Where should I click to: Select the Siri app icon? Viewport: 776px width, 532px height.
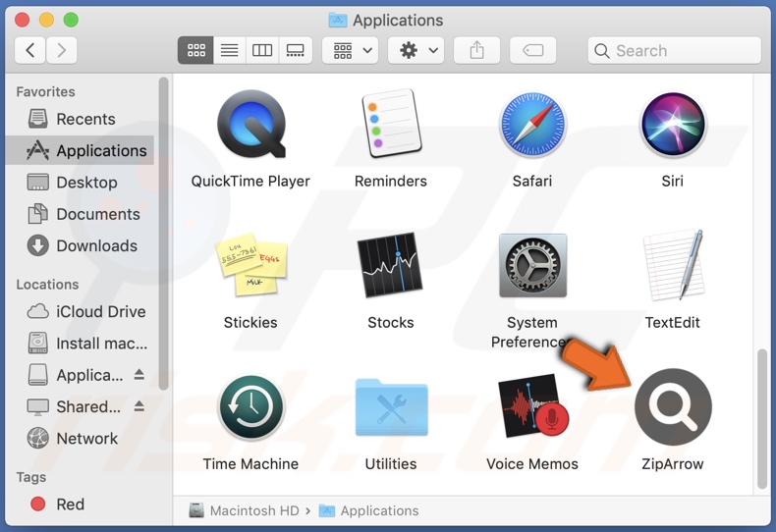click(x=673, y=125)
